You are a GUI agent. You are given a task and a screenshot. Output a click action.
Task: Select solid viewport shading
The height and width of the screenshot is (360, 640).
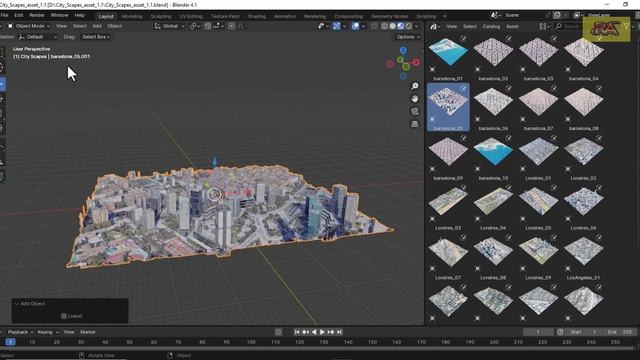point(392,26)
